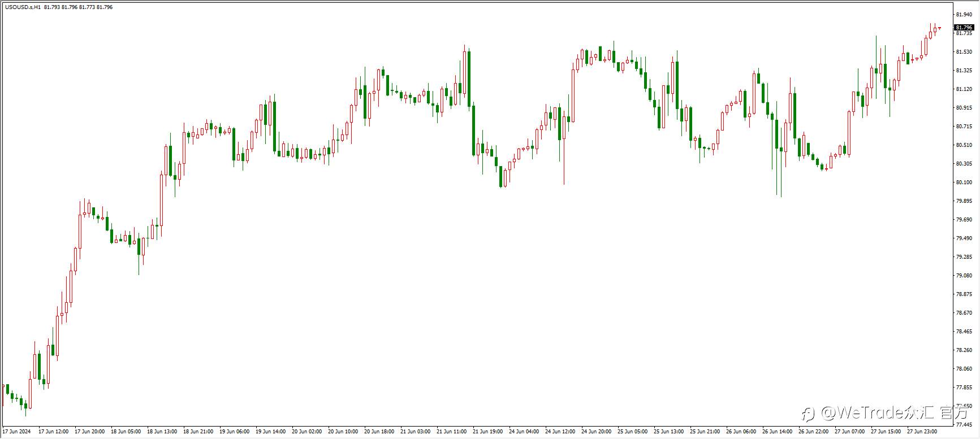980x439 pixels.
Task: Click the 24 Jun 20:00 time label
Action: 597,432
